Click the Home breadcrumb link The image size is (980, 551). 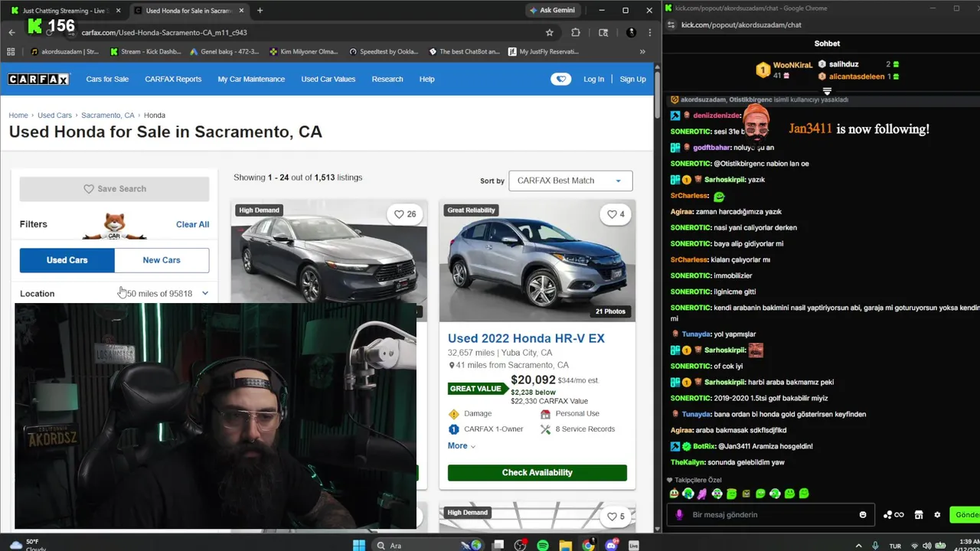(x=18, y=116)
